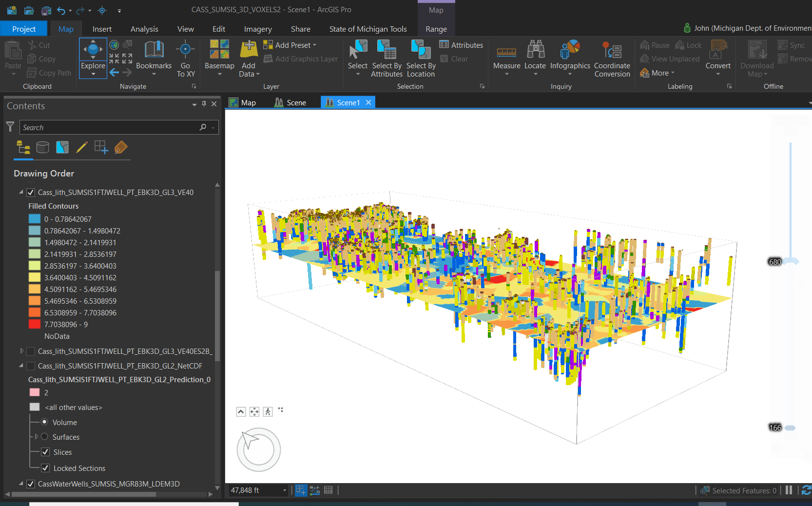Open the Bookmarks gallery

pyautogui.click(x=154, y=56)
